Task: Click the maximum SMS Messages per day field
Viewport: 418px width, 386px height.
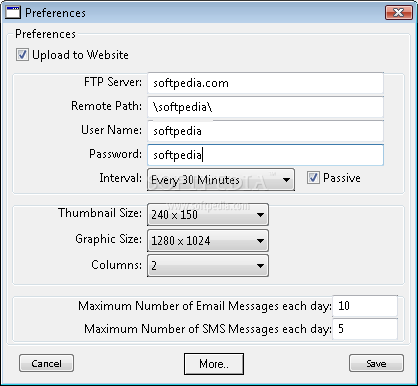Action: click(365, 329)
